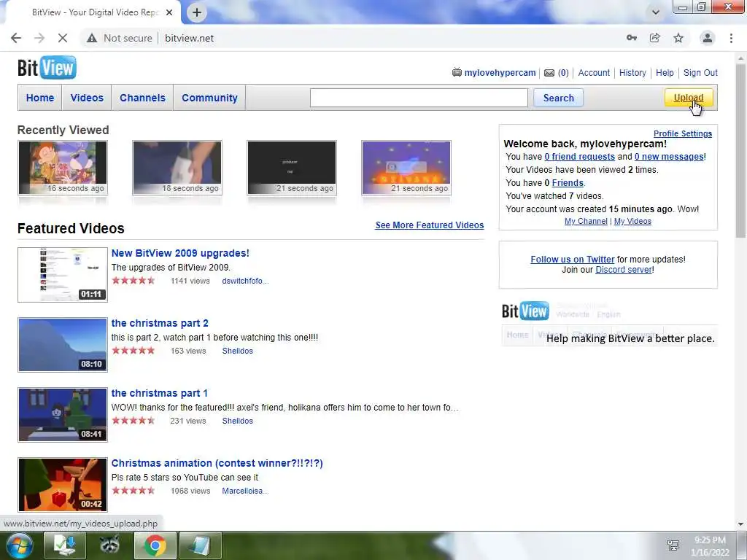This screenshot has height=560, width=747.
Task: Open dswitchfofo uploader link
Action: coord(245,281)
